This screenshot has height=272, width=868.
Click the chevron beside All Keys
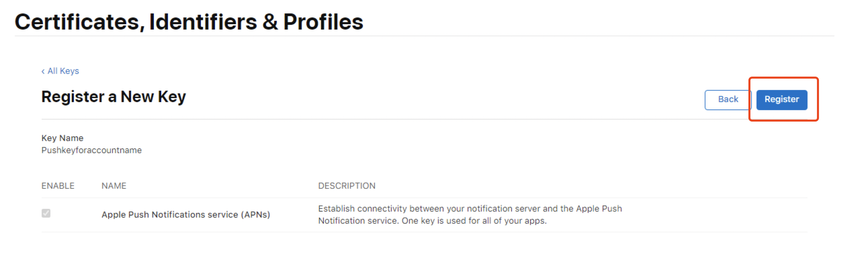[x=43, y=72]
